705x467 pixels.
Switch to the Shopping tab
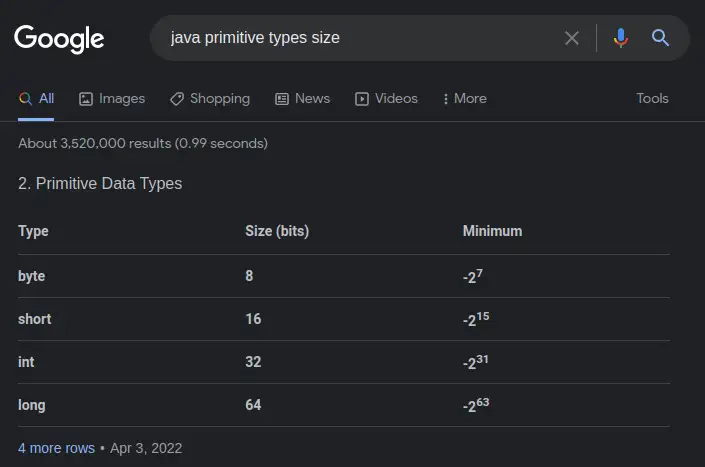[210, 98]
